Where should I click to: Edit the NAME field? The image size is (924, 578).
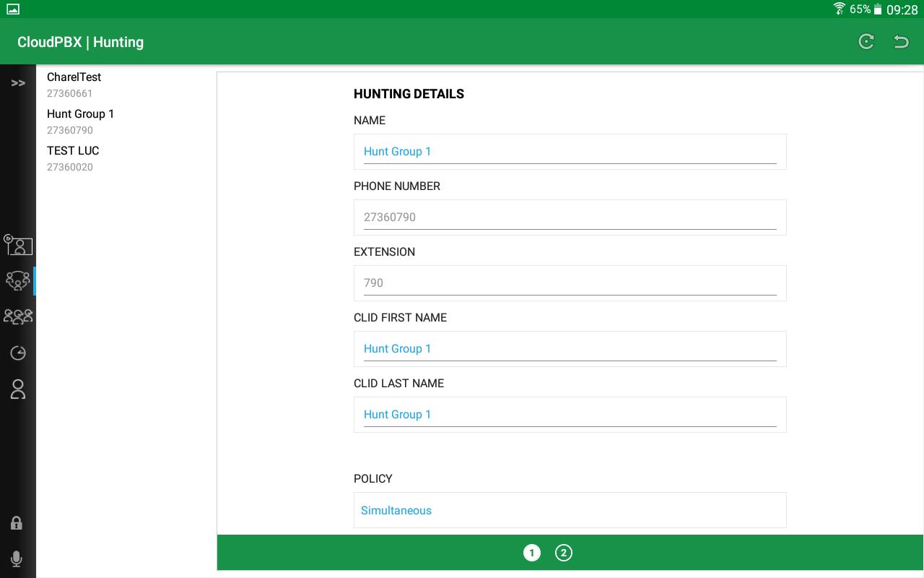click(x=570, y=152)
